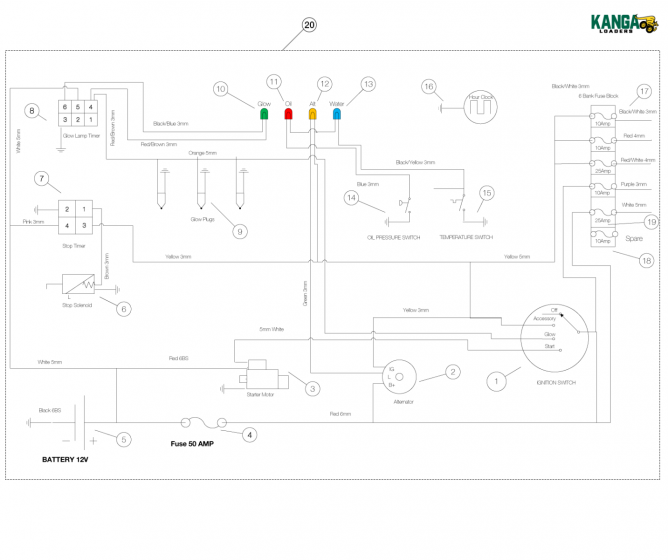Select the Glow Lamp Timer connector block
The height and width of the screenshot is (560, 668).
77,112
